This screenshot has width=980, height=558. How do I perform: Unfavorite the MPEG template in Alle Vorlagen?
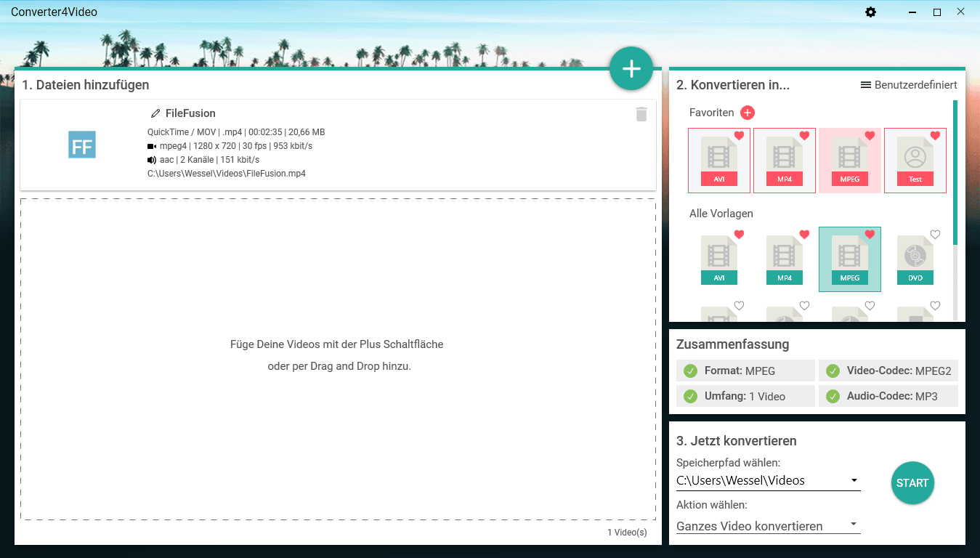click(870, 235)
